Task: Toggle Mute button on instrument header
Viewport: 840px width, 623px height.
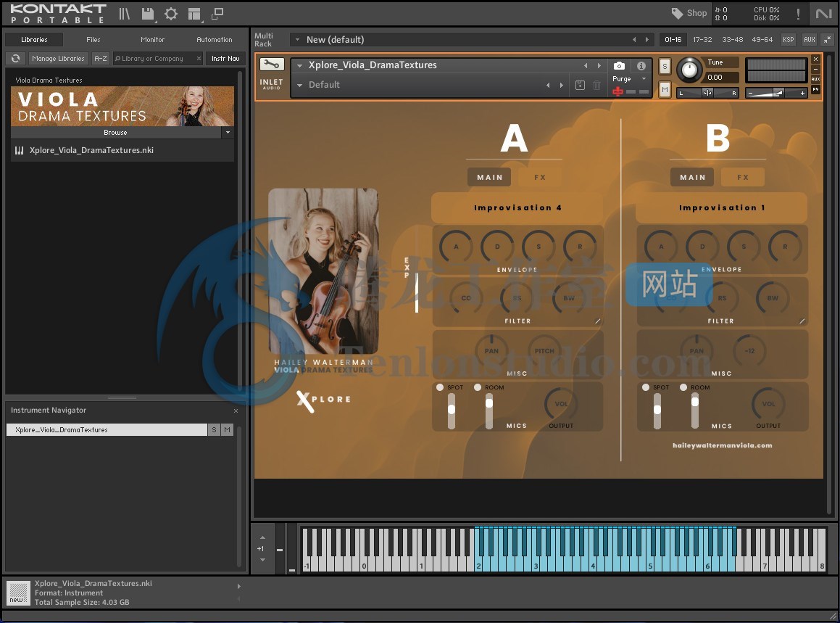Action: pos(665,89)
